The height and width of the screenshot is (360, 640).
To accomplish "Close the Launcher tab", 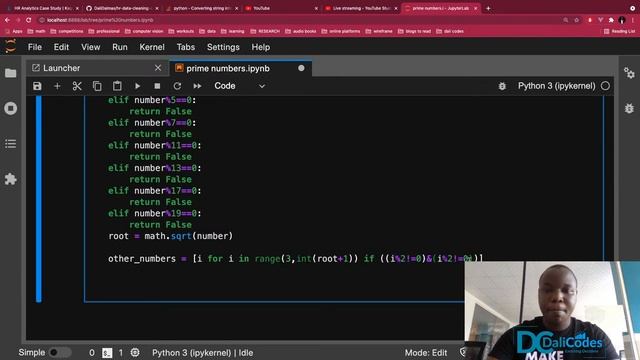I will [x=158, y=68].
